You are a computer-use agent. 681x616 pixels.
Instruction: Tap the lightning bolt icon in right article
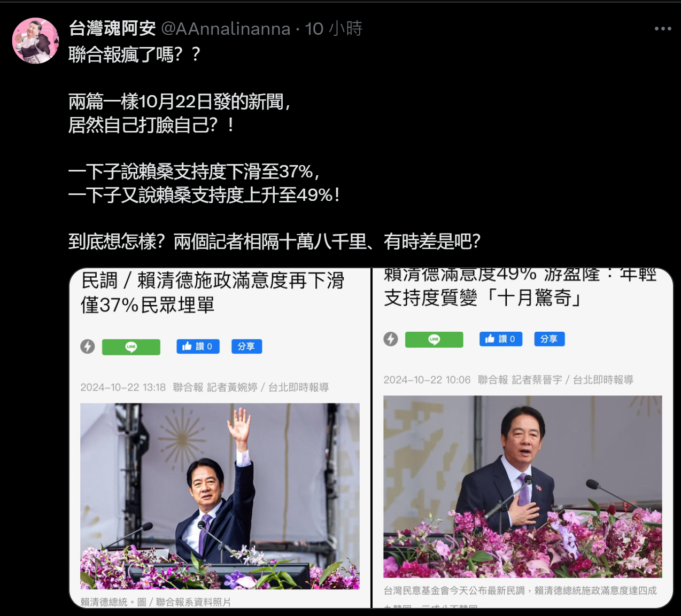(391, 339)
